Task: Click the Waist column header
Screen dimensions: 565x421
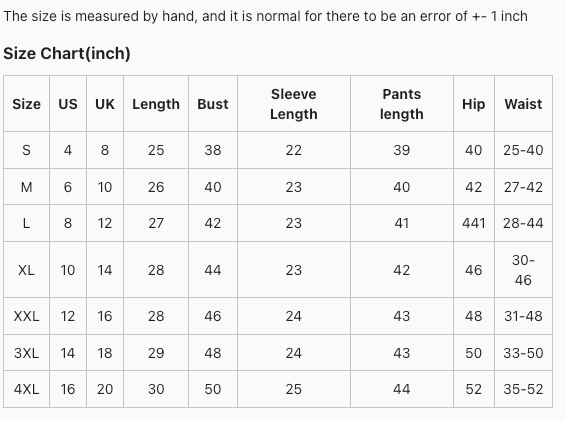Action: [523, 104]
